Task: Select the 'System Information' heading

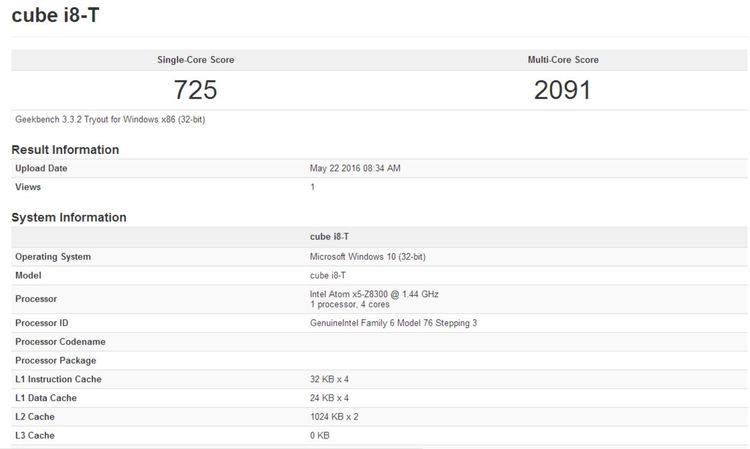Action: coord(69,218)
